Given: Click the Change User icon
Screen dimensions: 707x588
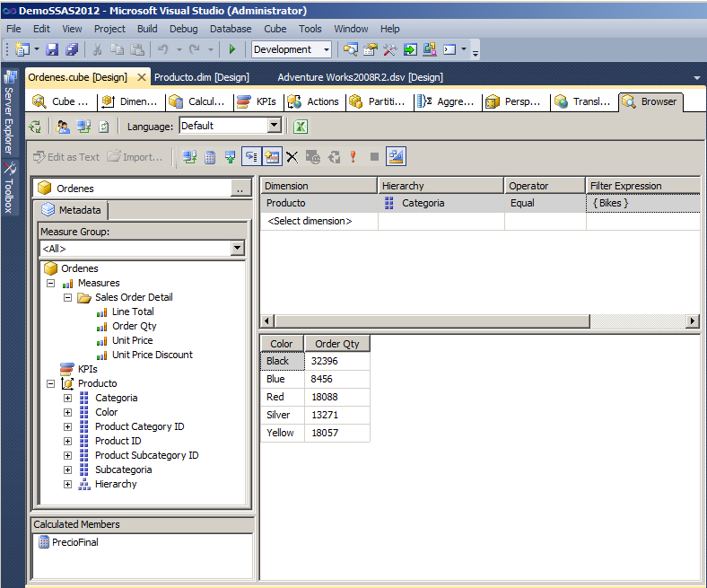Looking at the screenshot, I should [63, 127].
